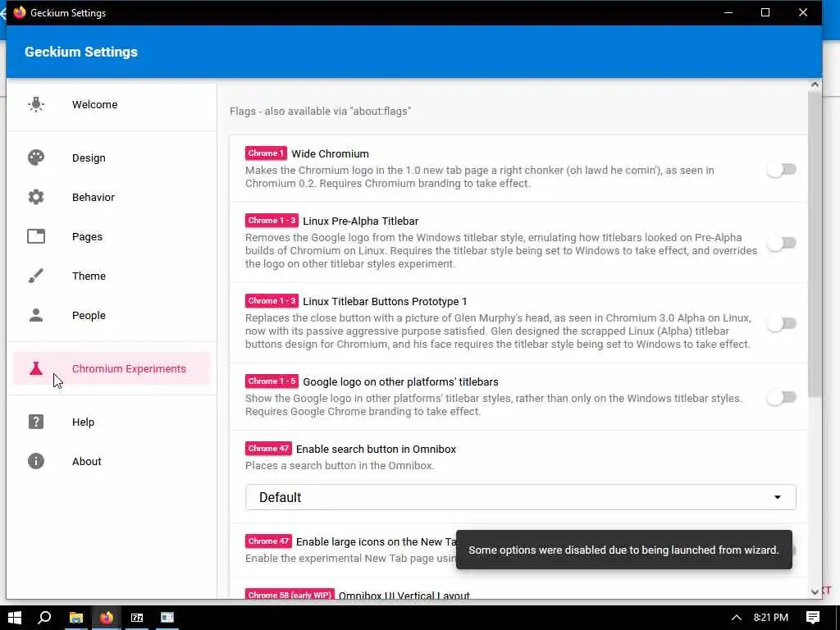Viewport: 840px width, 630px height.
Task: Click the 8:21 PM taskbar clock
Action: coord(771,618)
